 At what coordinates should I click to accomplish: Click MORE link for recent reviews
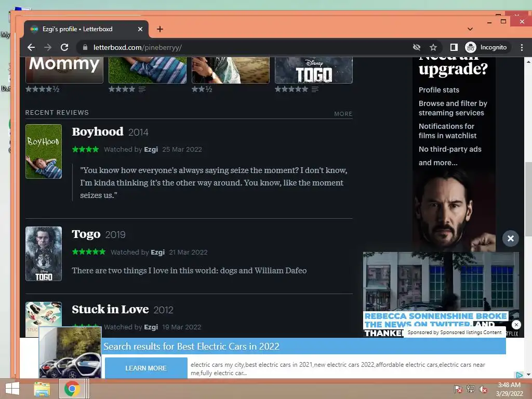(x=343, y=114)
